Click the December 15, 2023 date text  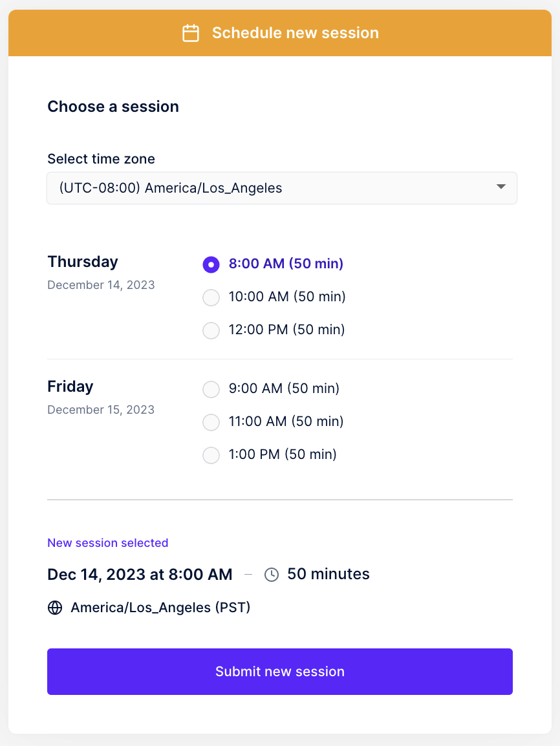click(101, 410)
